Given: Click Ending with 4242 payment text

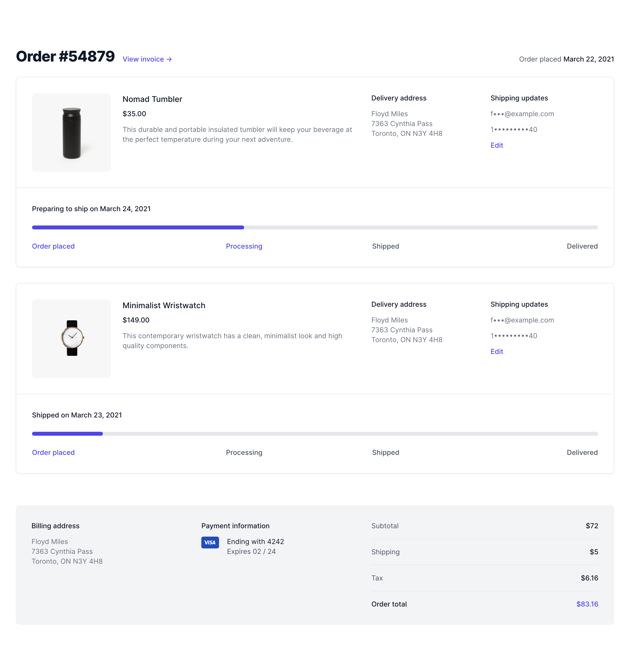Looking at the screenshot, I should click(x=255, y=542).
